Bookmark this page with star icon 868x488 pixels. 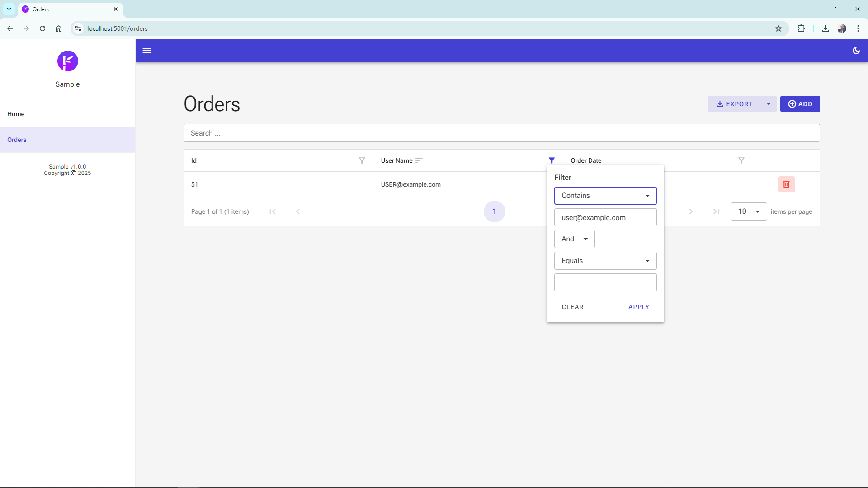click(778, 28)
